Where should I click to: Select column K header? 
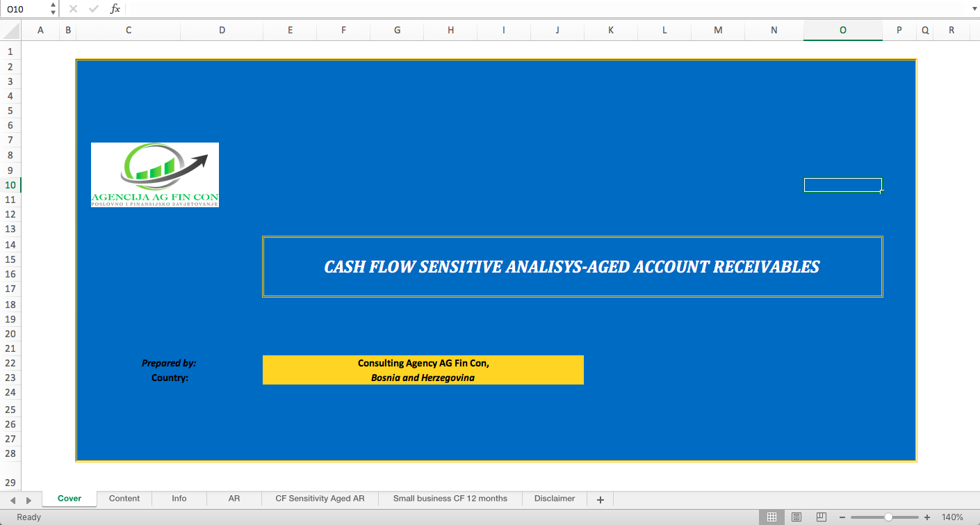click(x=610, y=30)
